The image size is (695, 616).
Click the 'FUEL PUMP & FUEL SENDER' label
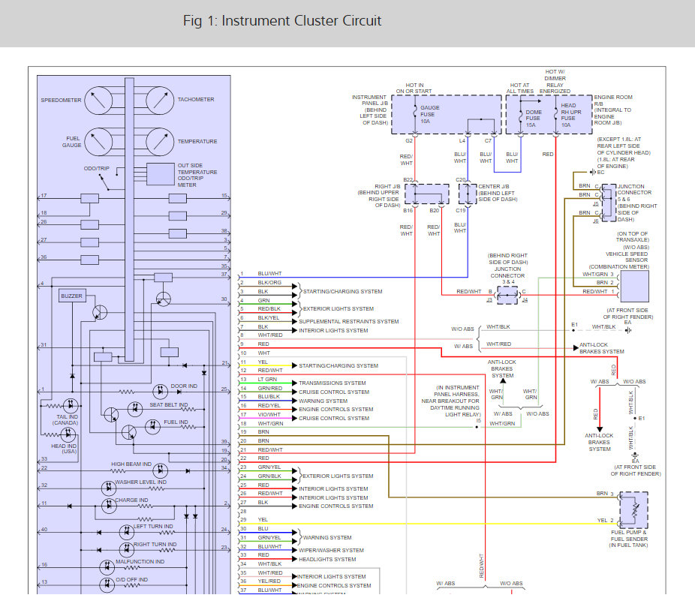click(629, 536)
